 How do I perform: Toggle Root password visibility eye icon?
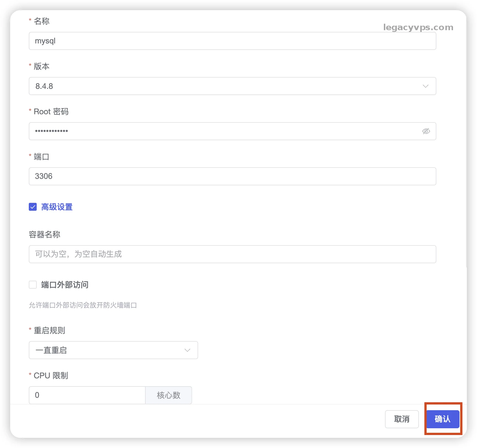click(426, 131)
